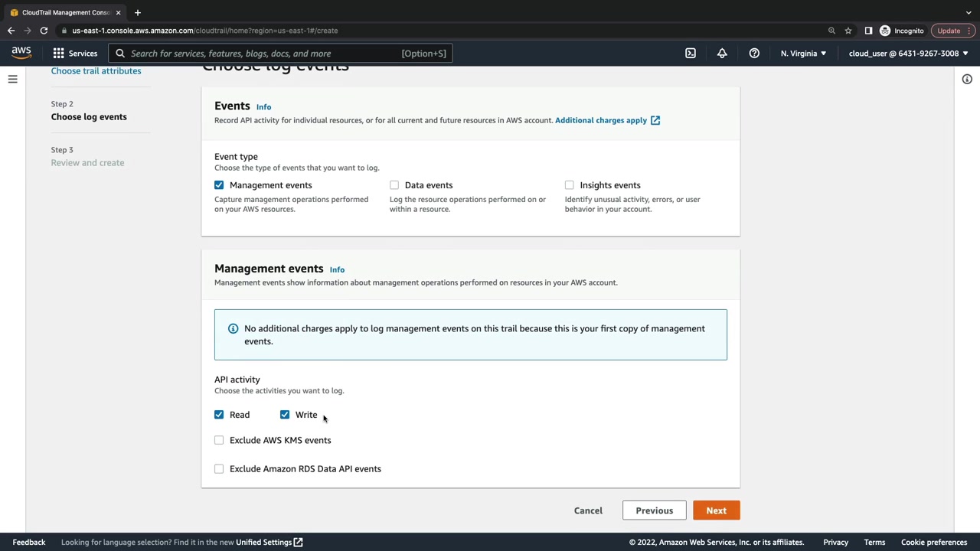Open the Privacy footer link
Viewport: 980px width, 551px height.
pos(835,543)
